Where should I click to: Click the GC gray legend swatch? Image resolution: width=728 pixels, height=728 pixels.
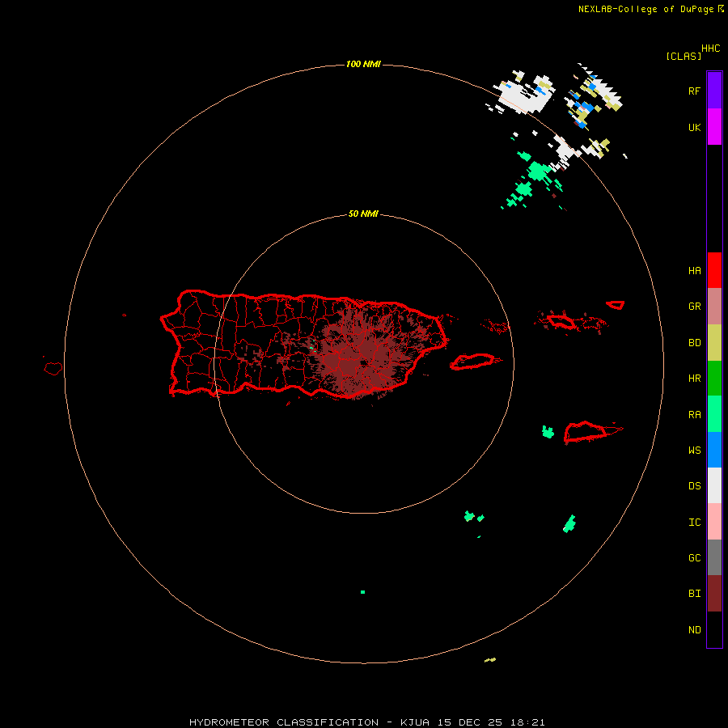tap(714, 557)
